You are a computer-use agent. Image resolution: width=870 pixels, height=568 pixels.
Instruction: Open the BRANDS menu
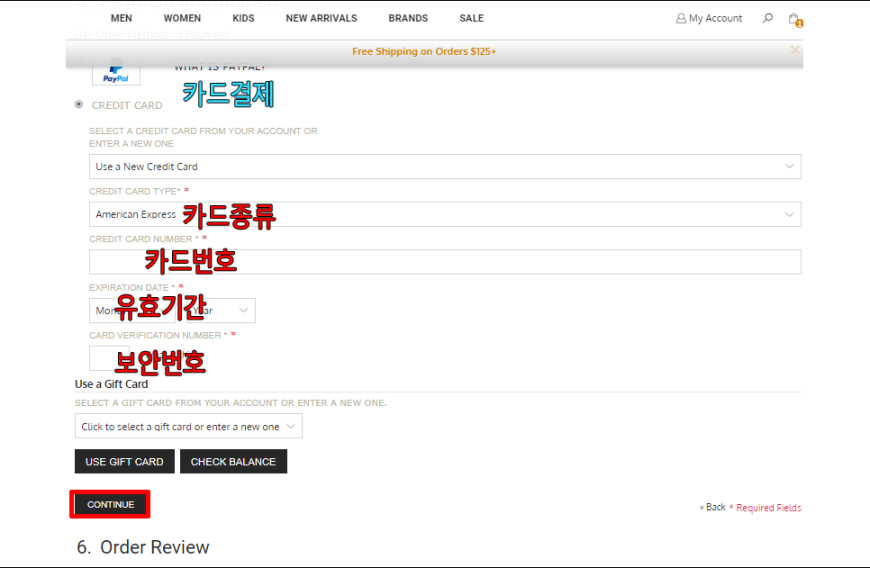click(408, 18)
